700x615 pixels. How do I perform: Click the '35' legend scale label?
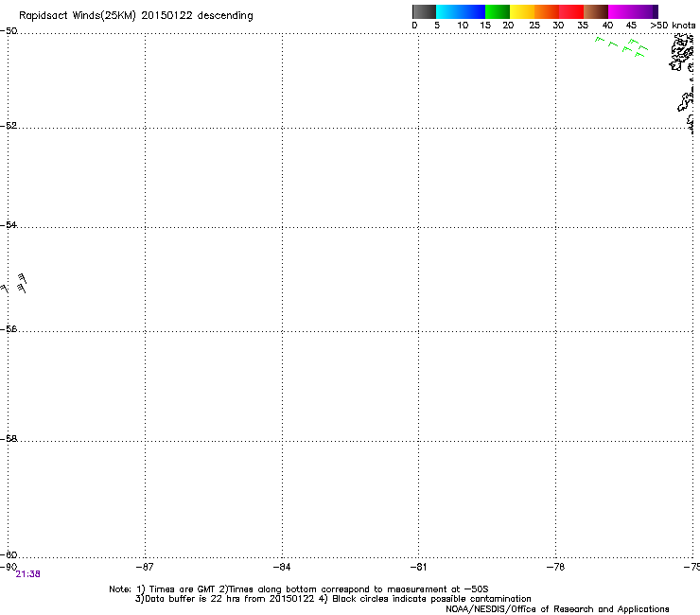[x=583, y=26]
